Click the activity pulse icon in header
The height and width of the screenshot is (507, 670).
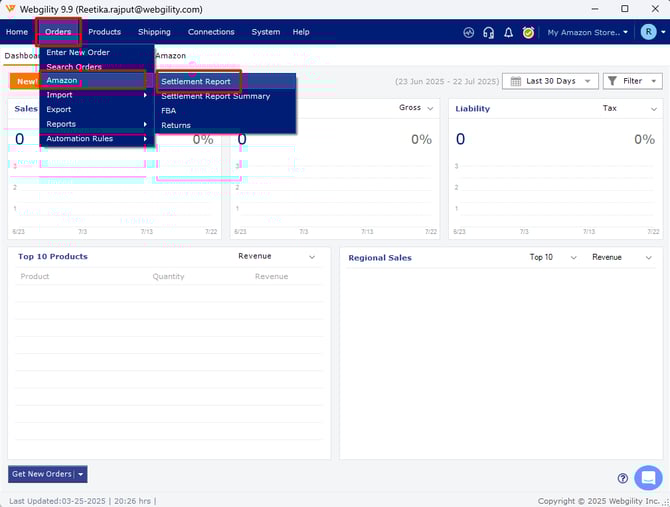[x=469, y=32]
